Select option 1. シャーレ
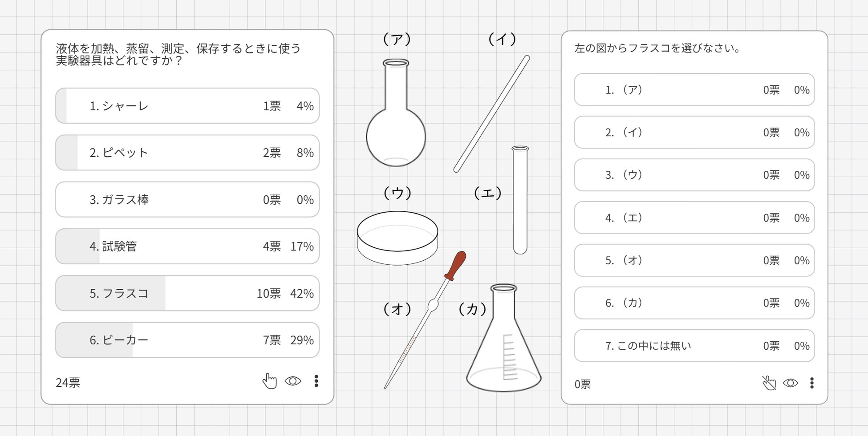 click(x=187, y=106)
